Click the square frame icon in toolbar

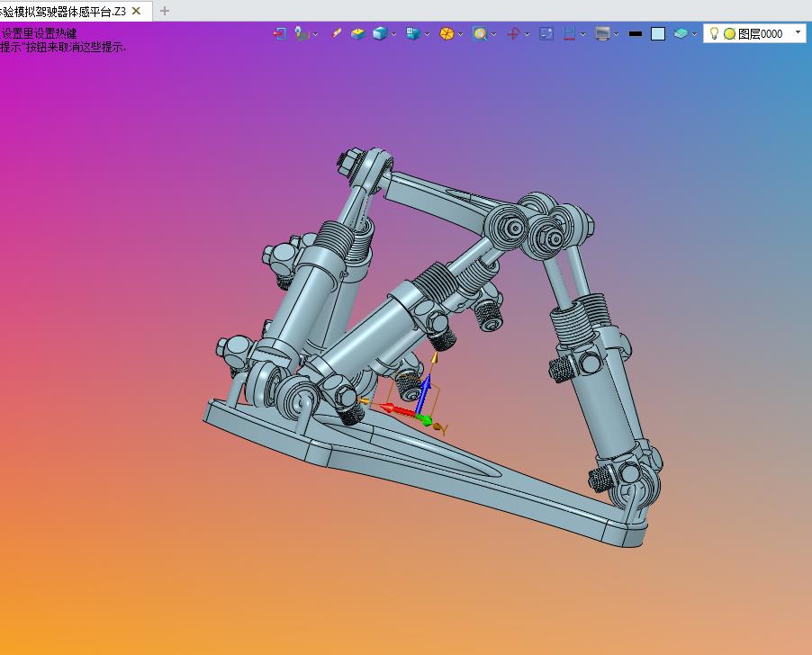(x=546, y=33)
